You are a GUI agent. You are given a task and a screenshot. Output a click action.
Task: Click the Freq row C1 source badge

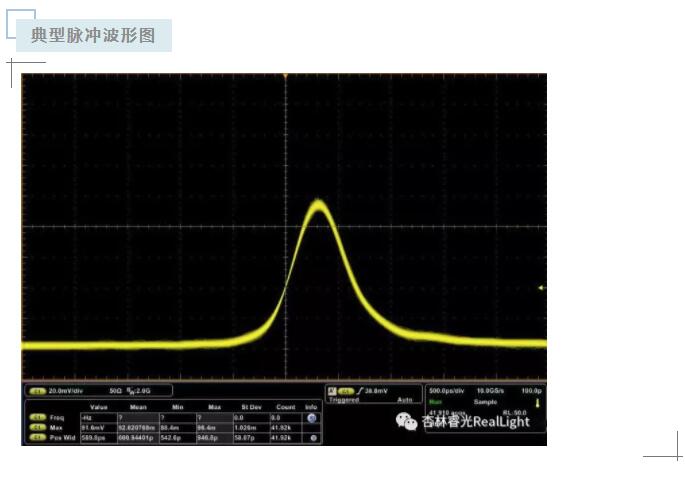pos(37,417)
